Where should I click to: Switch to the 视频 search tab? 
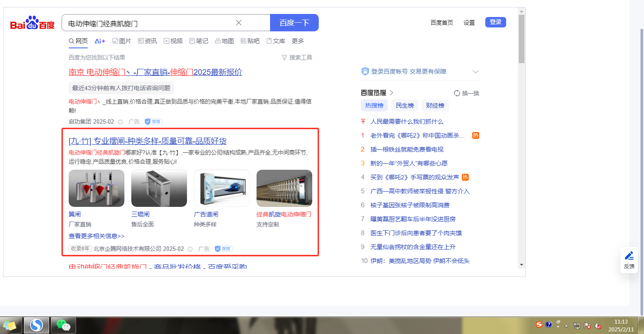pyautogui.click(x=173, y=41)
